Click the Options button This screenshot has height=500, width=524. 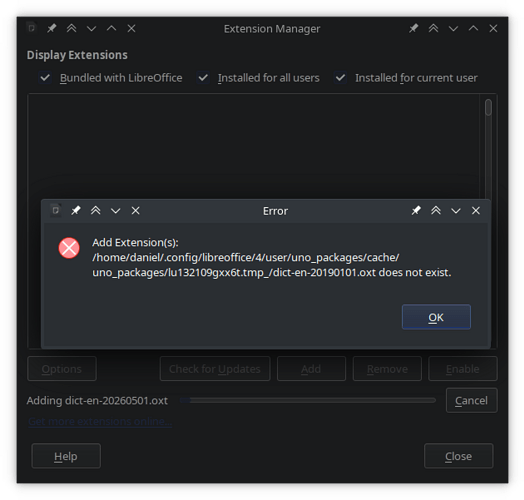62,369
